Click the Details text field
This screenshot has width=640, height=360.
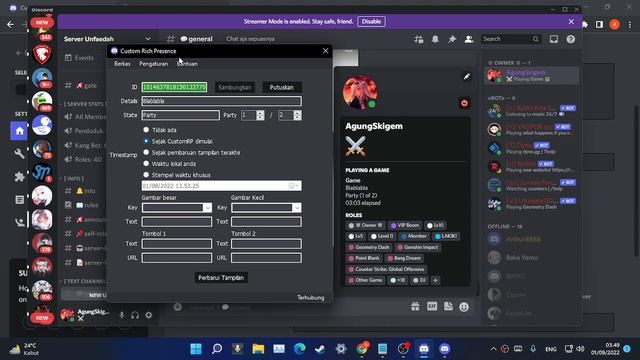click(x=222, y=101)
